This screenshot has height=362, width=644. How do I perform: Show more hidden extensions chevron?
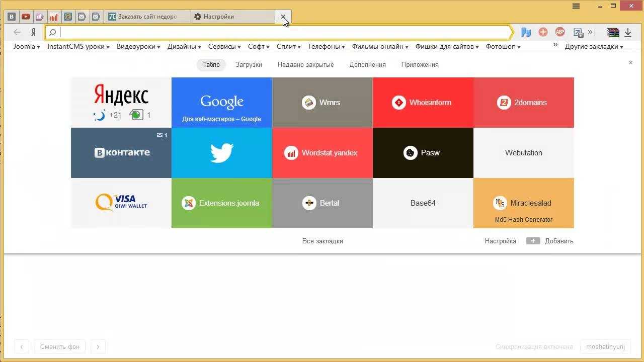coord(590,32)
